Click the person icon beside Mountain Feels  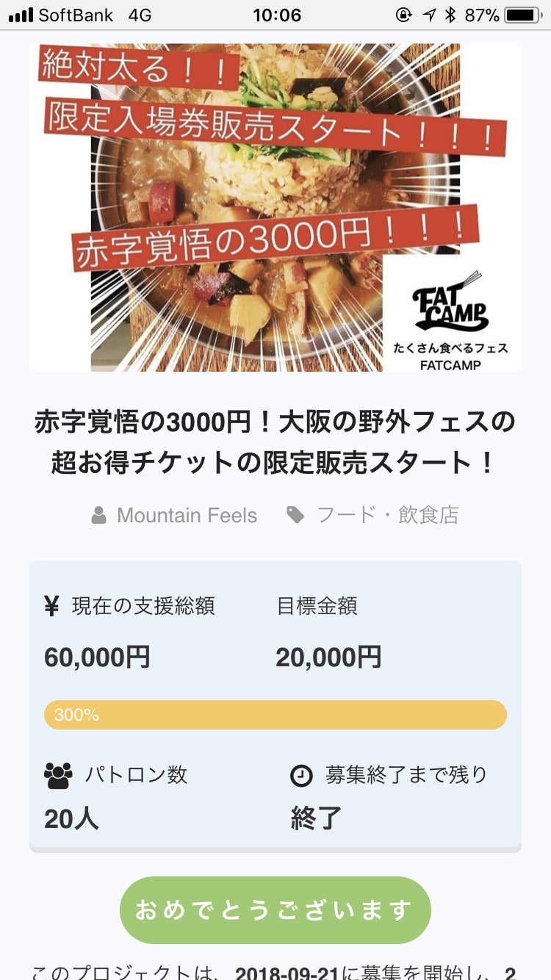point(99,516)
